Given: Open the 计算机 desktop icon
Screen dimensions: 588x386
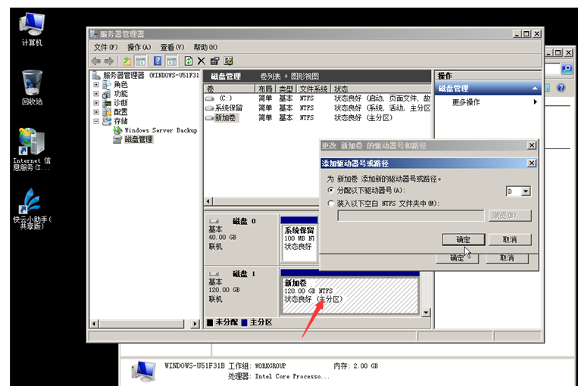Looking at the screenshot, I should click(32, 27).
